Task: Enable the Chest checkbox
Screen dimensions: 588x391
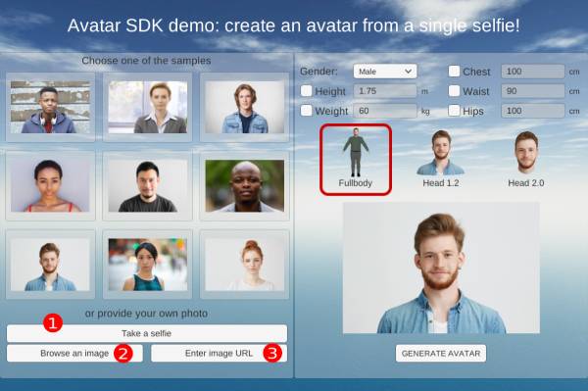Action: point(454,71)
